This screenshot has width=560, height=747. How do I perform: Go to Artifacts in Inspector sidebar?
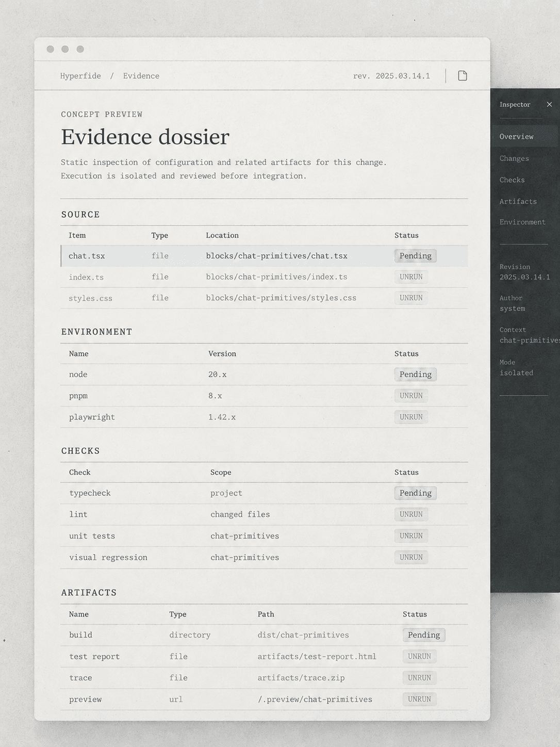click(518, 202)
